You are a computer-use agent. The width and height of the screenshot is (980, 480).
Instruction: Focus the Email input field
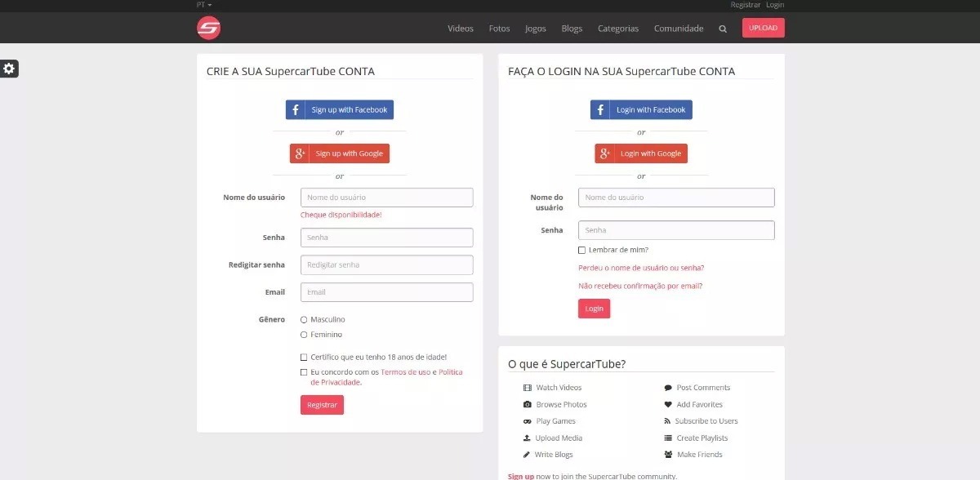387,292
